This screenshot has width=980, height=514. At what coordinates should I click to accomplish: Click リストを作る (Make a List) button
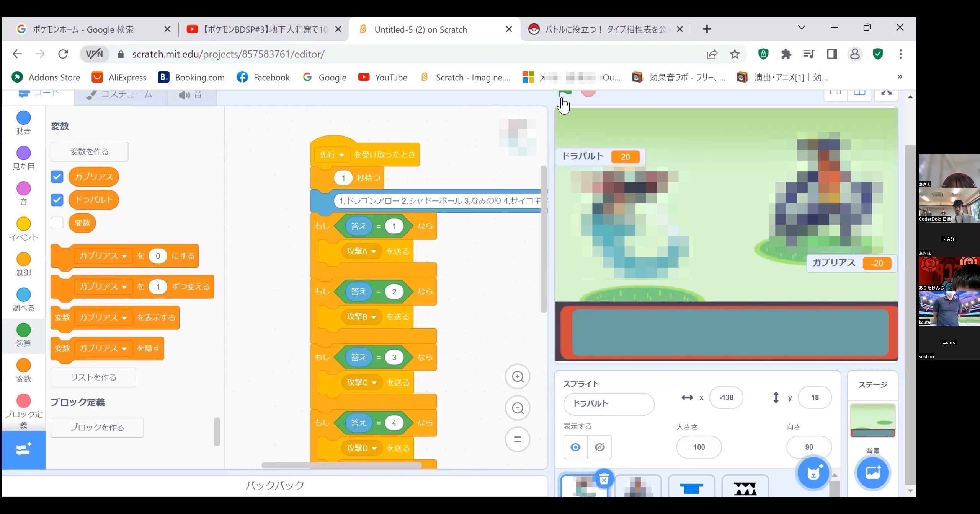(93, 377)
